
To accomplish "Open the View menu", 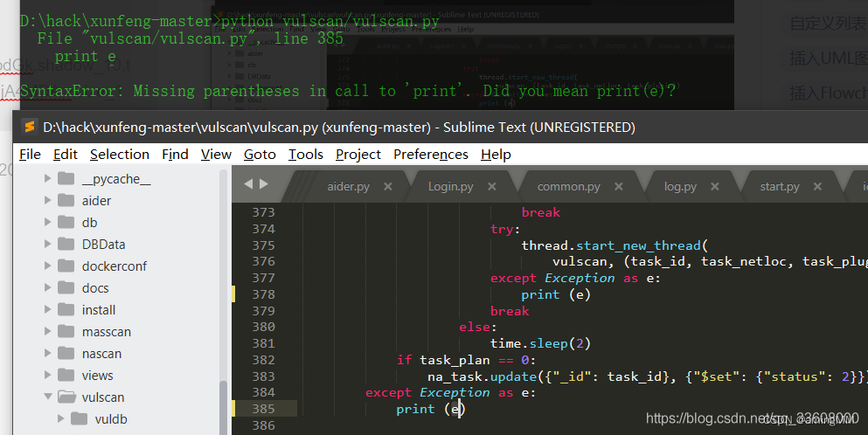I will (x=216, y=155).
